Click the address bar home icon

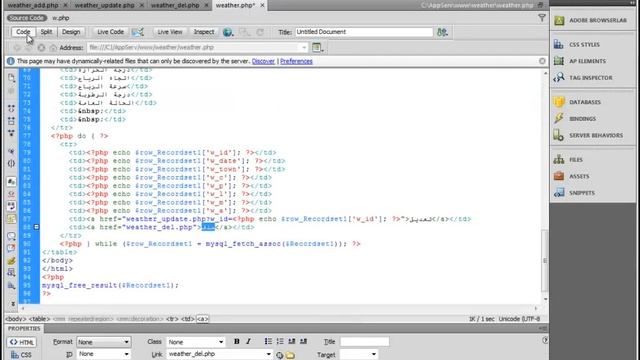(53, 48)
